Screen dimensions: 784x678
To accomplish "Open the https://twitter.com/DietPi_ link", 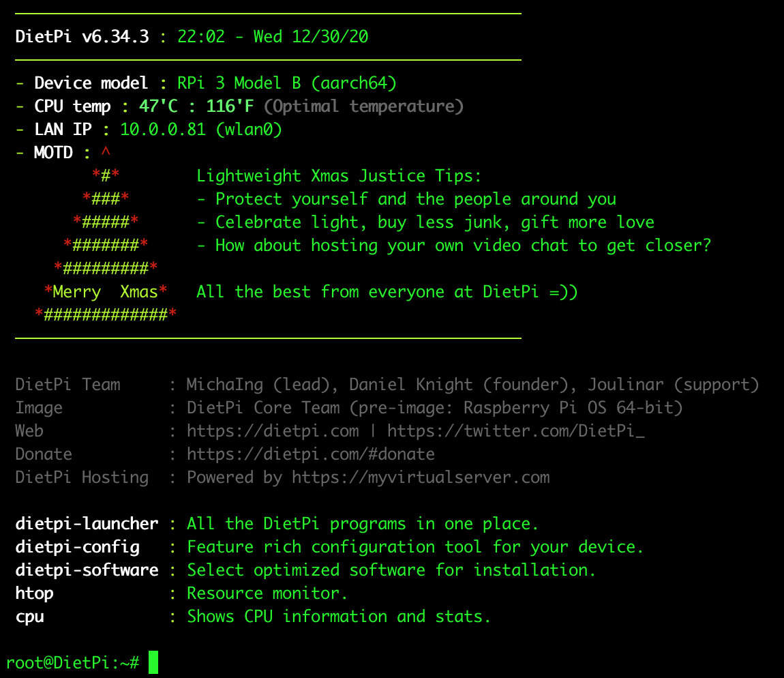I will pyautogui.click(x=516, y=431).
